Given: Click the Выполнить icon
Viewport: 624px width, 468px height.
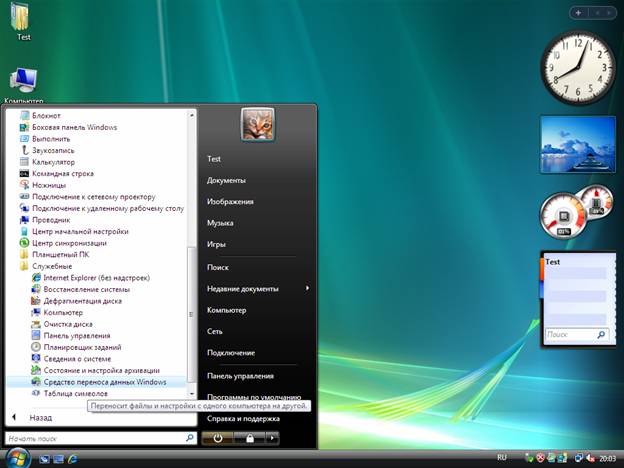Looking at the screenshot, I should tap(25, 139).
